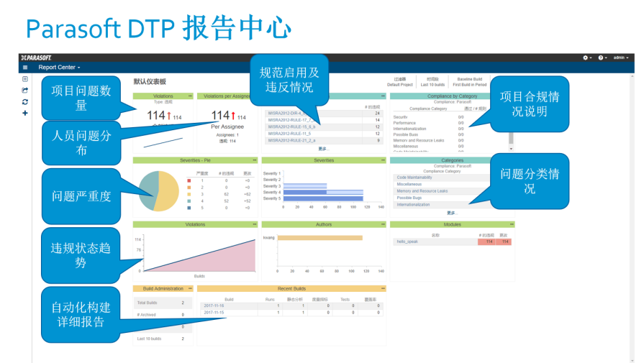Viewport: 644px width, 363px height.
Task: Click # Archived row in Build Administration
Action: click(x=163, y=315)
